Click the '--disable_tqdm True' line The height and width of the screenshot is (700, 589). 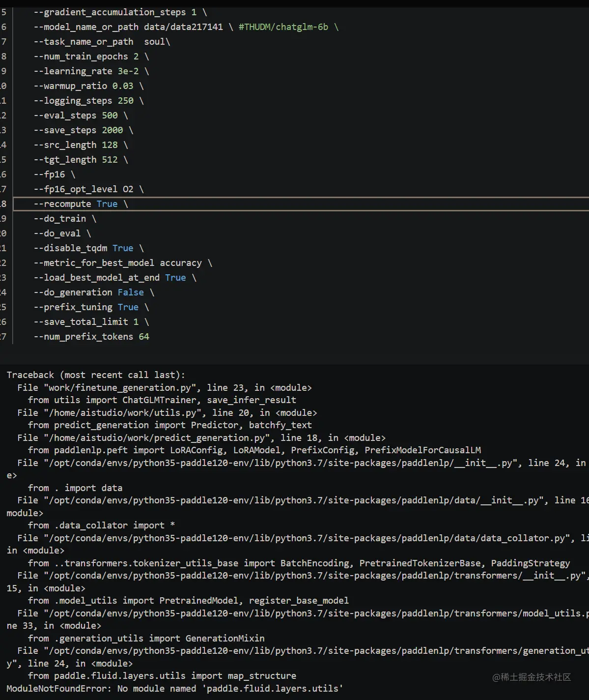tap(88, 248)
